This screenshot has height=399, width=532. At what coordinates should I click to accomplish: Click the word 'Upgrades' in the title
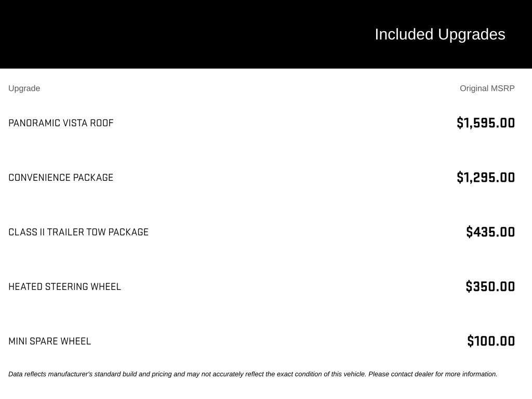[x=471, y=35]
